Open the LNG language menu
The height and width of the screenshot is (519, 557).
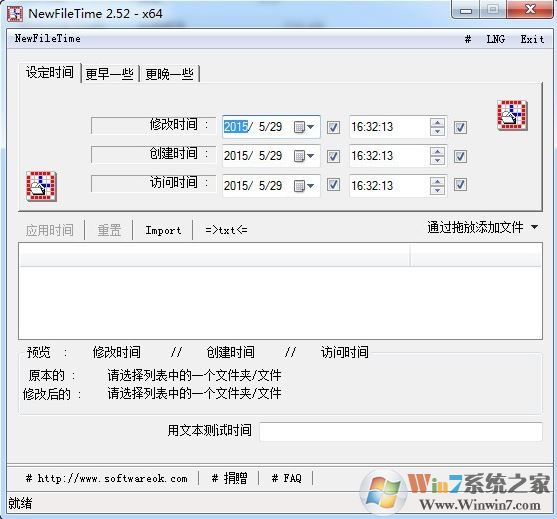click(x=496, y=39)
